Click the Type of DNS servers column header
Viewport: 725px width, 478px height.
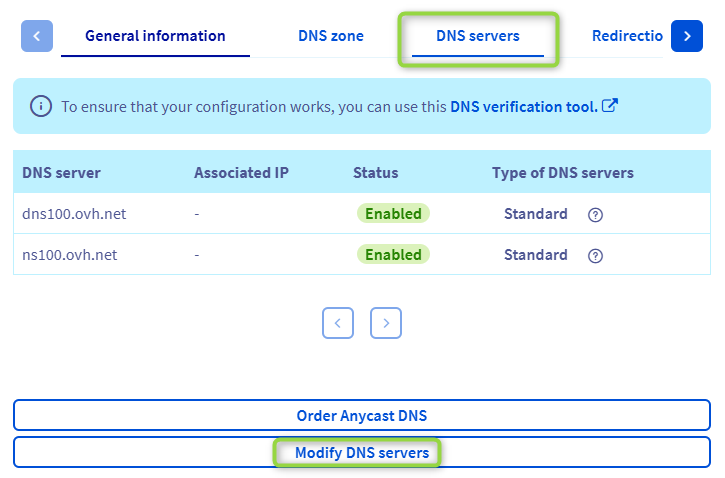pyautogui.click(x=562, y=173)
